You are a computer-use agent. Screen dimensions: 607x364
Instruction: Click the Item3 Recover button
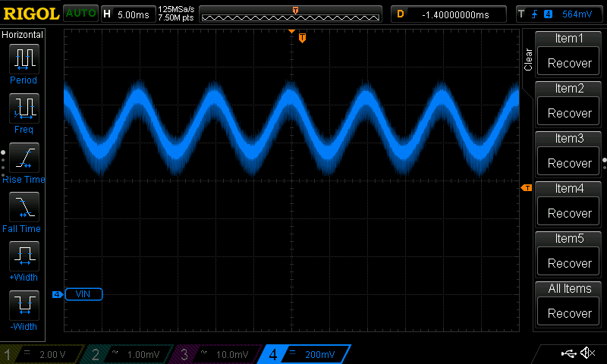click(568, 162)
